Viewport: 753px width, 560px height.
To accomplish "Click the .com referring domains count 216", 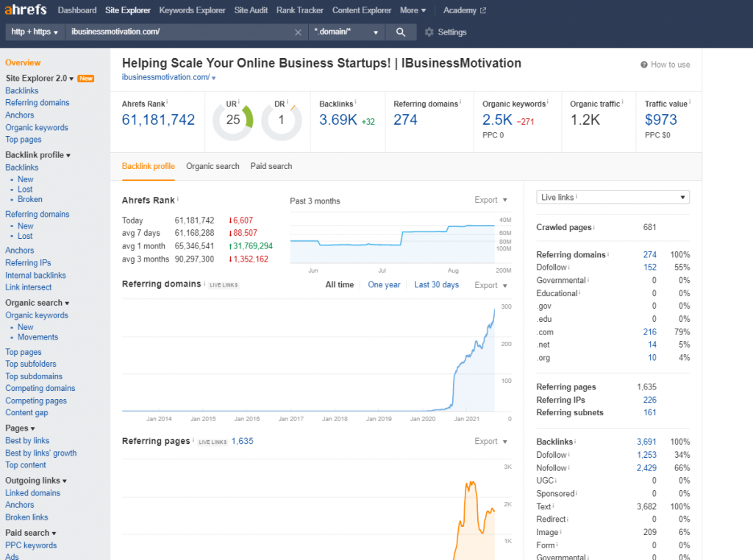I will (x=650, y=332).
